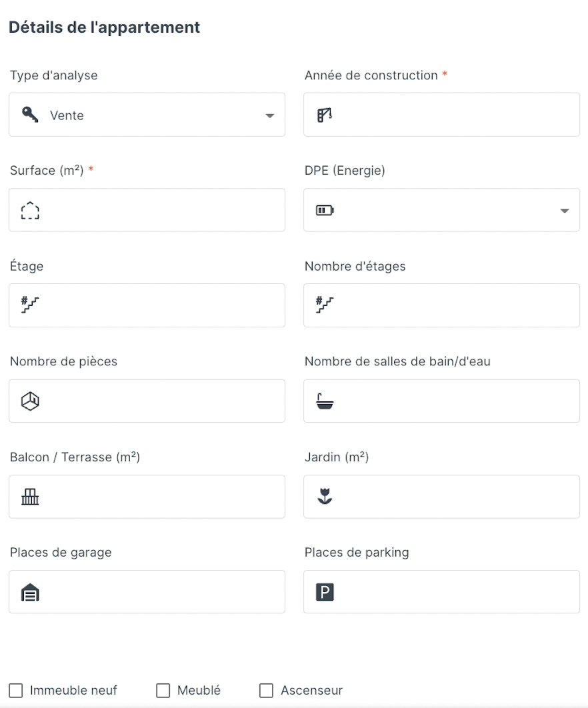Click the battery icon in DPE field

click(325, 210)
